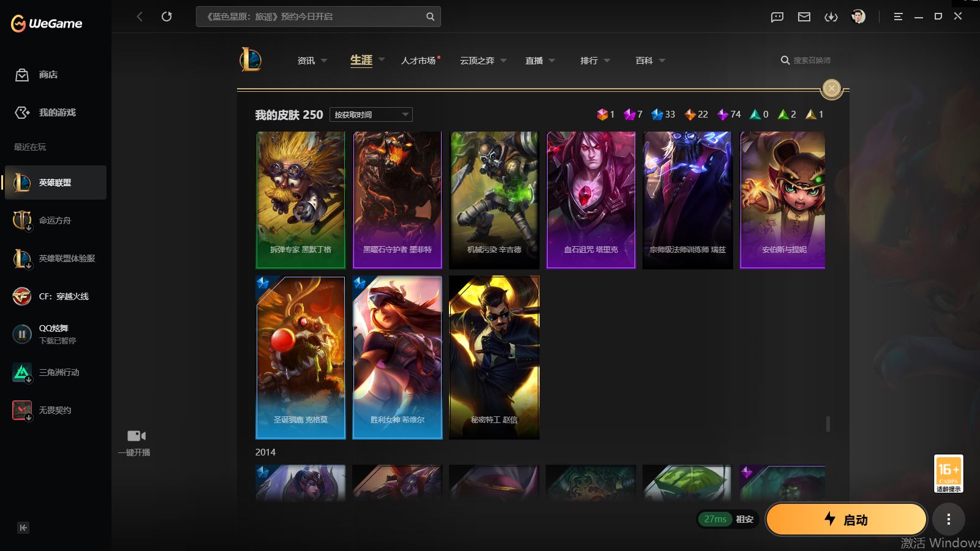Click the 我的皮肤 250 heading
980x551 pixels.
(x=289, y=114)
